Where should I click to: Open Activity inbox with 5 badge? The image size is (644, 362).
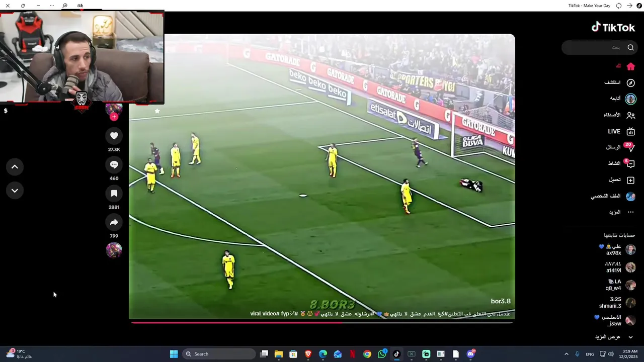[630, 164]
